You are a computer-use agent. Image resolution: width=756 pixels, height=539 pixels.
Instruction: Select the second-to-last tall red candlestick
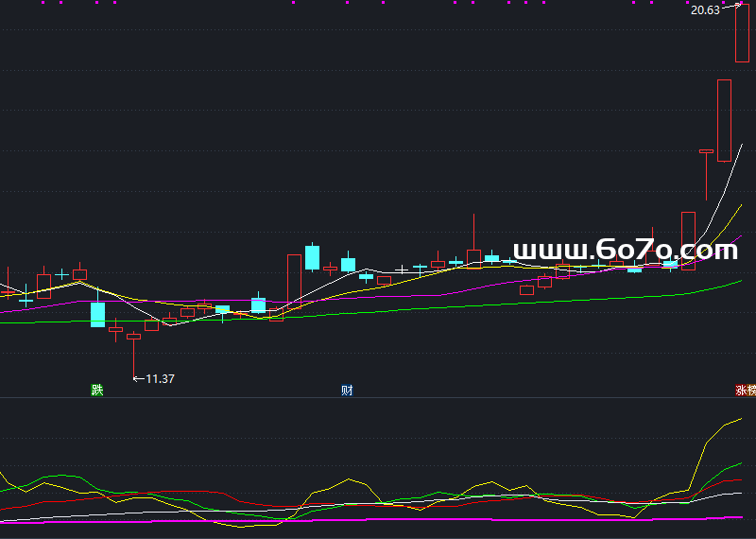(724, 120)
